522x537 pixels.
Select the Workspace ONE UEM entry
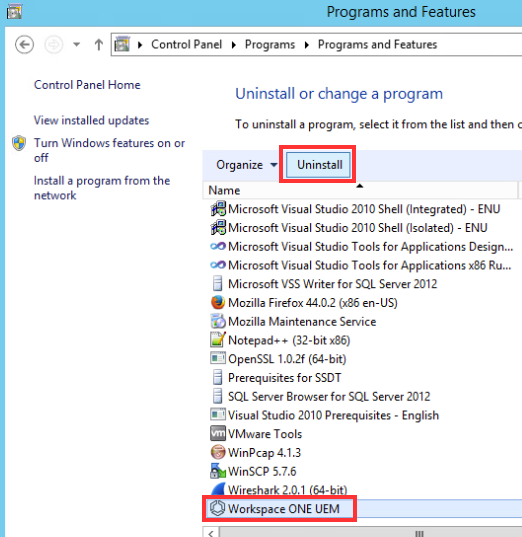coord(284,509)
